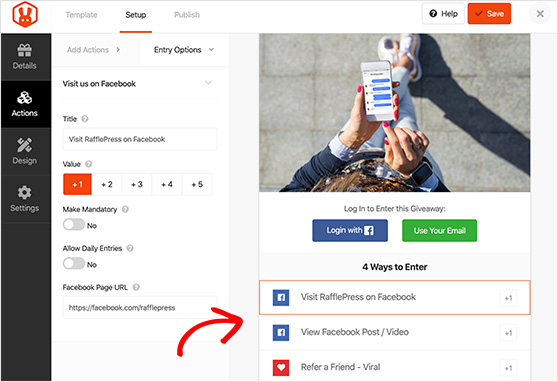Viewport: 558px width, 382px height.
Task: Enable the Allow Daily Entries switch
Action: point(74,264)
